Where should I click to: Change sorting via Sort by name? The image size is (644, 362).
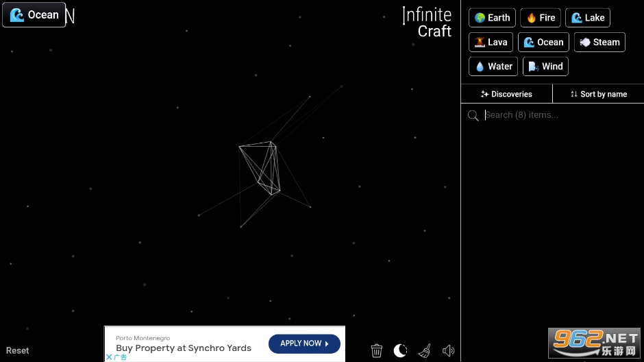(598, 94)
